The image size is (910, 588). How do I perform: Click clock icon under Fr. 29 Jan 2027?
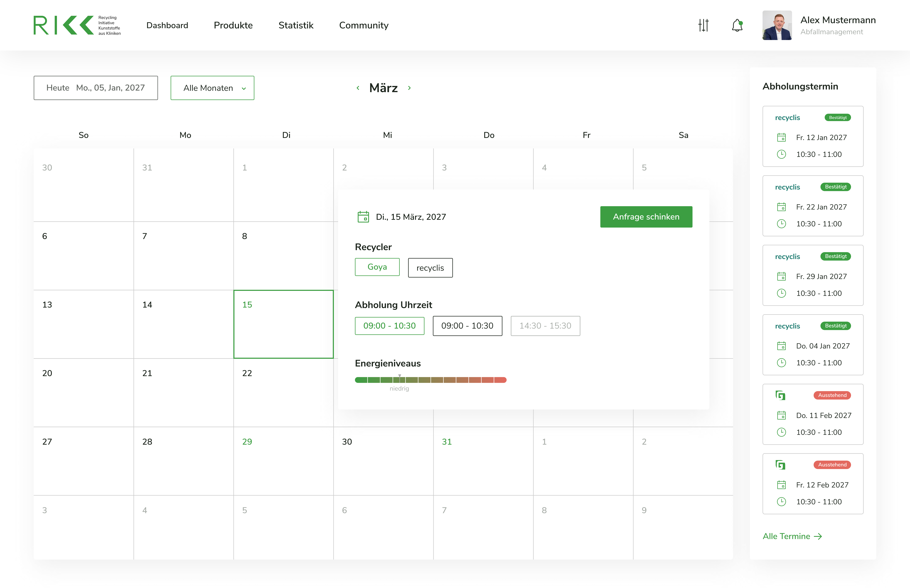click(x=781, y=293)
